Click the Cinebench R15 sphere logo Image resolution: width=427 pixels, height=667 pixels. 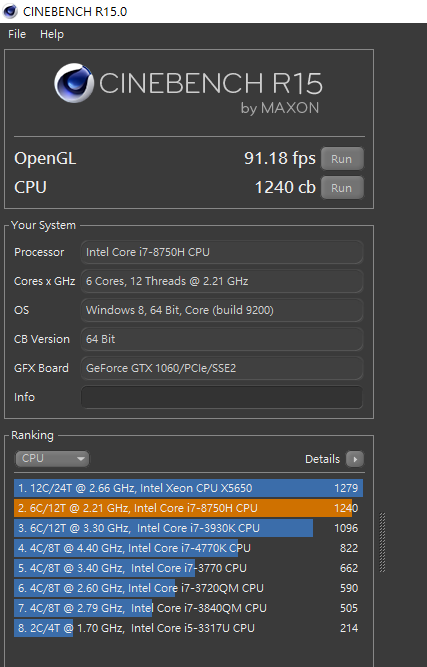(74, 83)
